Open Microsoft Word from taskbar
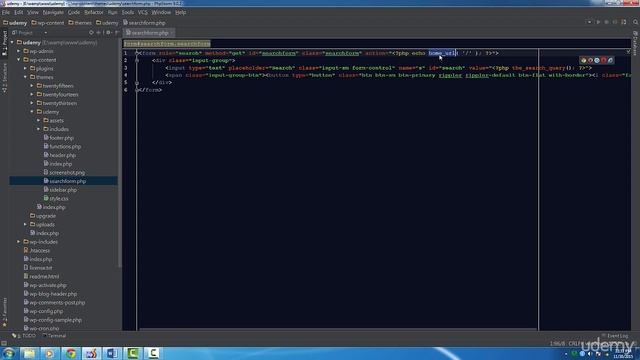This screenshot has height=360, width=640. pos(112,353)
